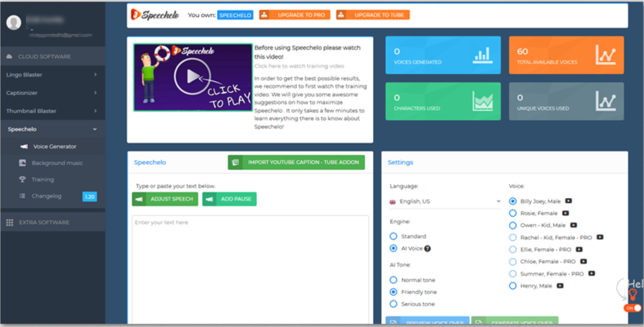Click the Voice Generator megaphone icon

pyautogui.click(x=24, y=146)
